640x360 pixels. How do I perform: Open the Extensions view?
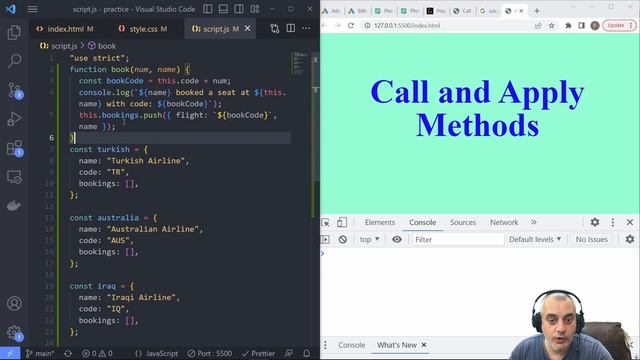point(15,148)
